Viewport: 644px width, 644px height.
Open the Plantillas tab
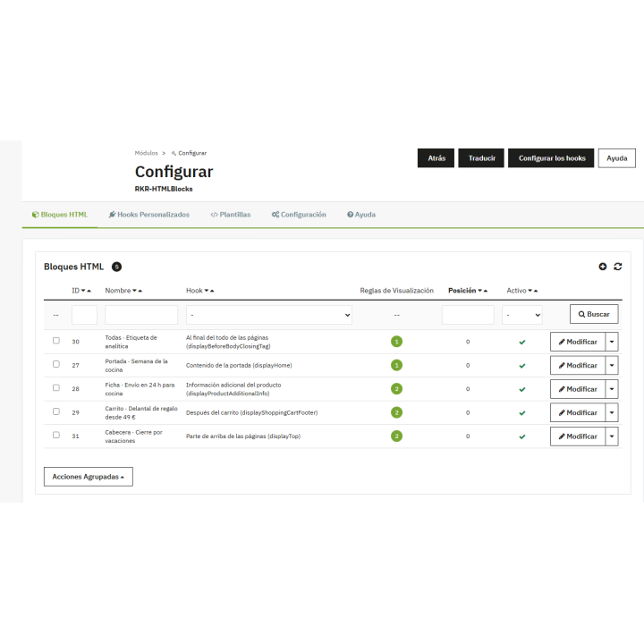(x=231, y=215)
